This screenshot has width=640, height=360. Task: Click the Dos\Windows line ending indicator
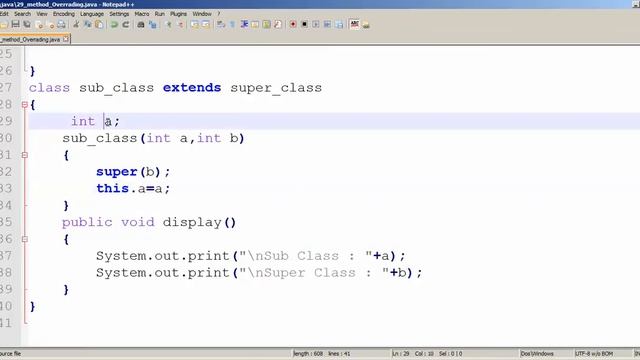(537, 353)
